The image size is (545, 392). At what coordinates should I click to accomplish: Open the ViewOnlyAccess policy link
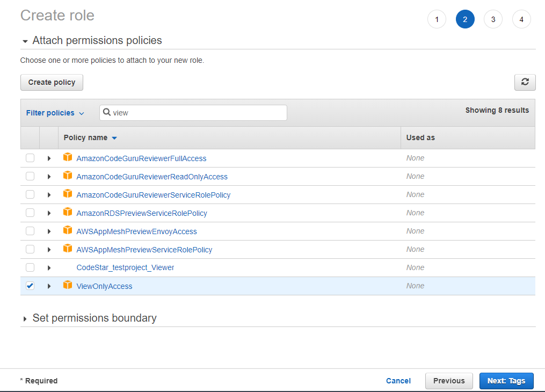[x=104, y=286]
